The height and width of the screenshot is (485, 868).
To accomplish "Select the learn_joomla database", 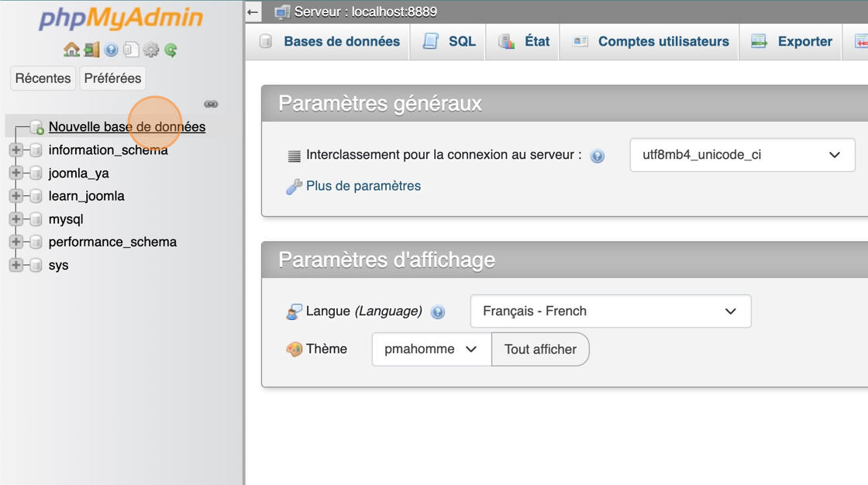I will tap(86, 196).
